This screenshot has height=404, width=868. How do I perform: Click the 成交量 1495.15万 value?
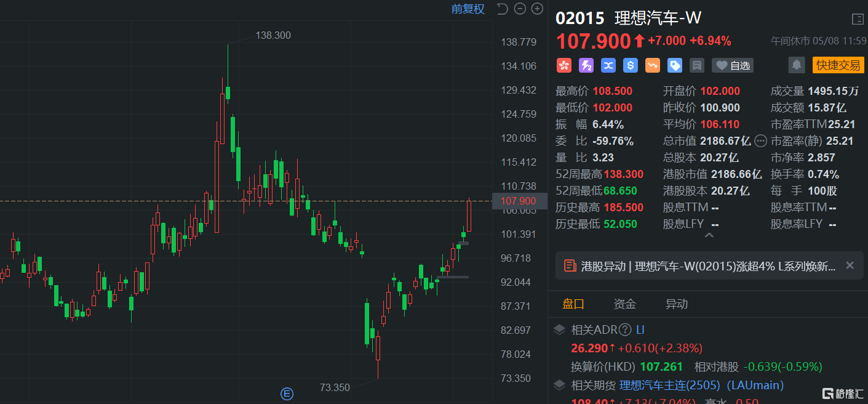click(x=834, y=91)
